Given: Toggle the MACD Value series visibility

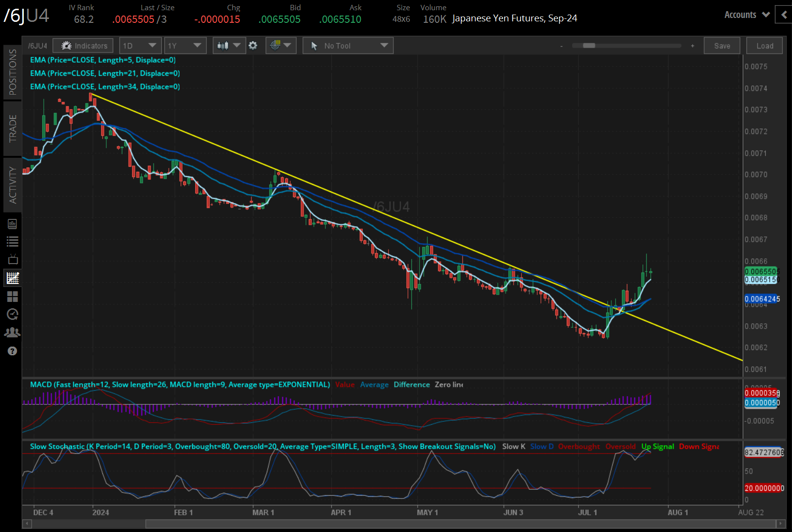Looking at the screenshot, I should [345, 384].
